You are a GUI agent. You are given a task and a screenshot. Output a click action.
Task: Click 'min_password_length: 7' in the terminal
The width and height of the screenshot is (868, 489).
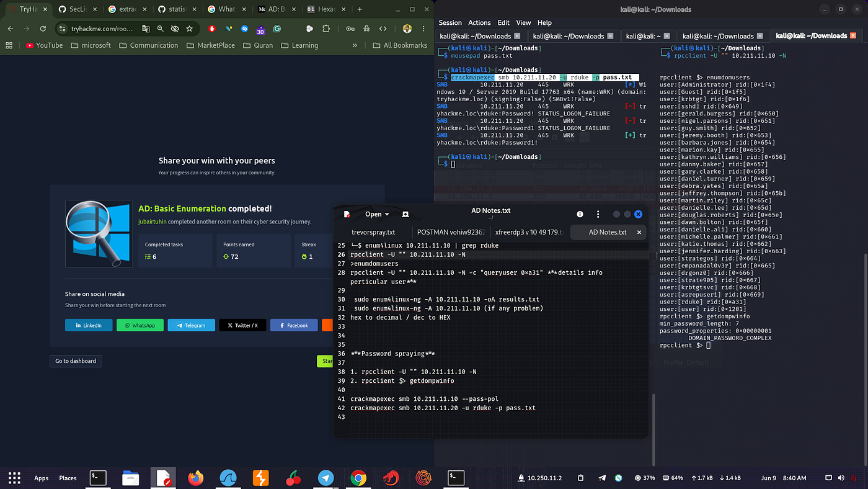click(700, 323)
